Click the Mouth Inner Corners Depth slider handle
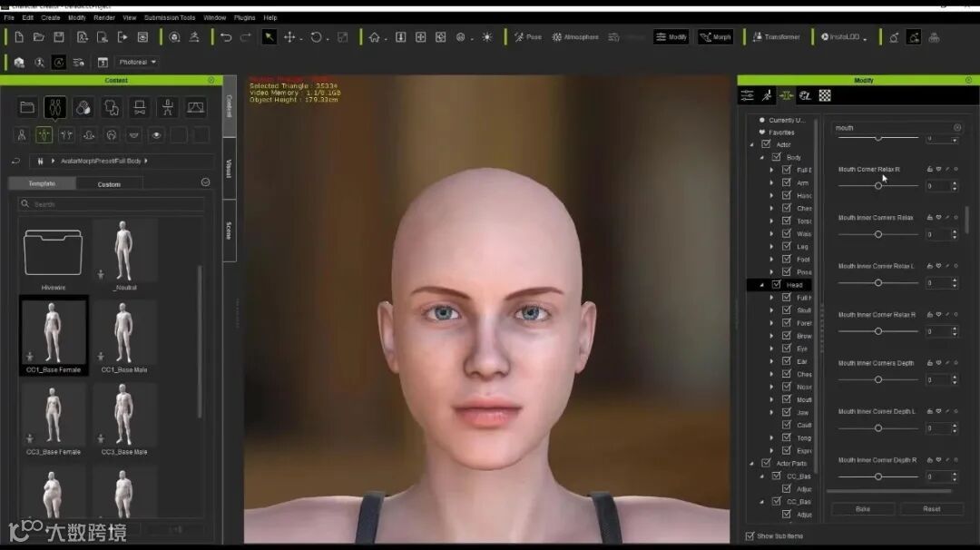 (x=878, y=379)
